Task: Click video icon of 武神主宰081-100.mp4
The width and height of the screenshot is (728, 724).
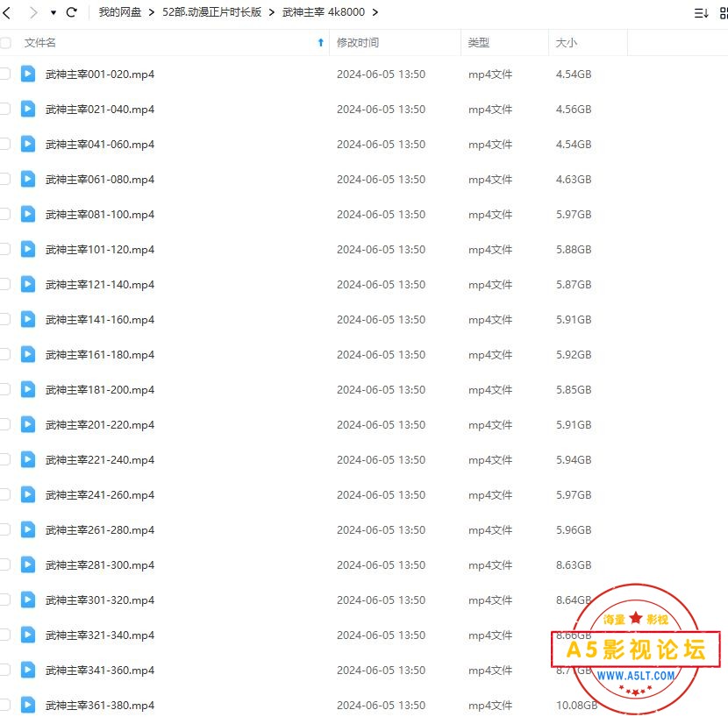Action: coord(28,214)
